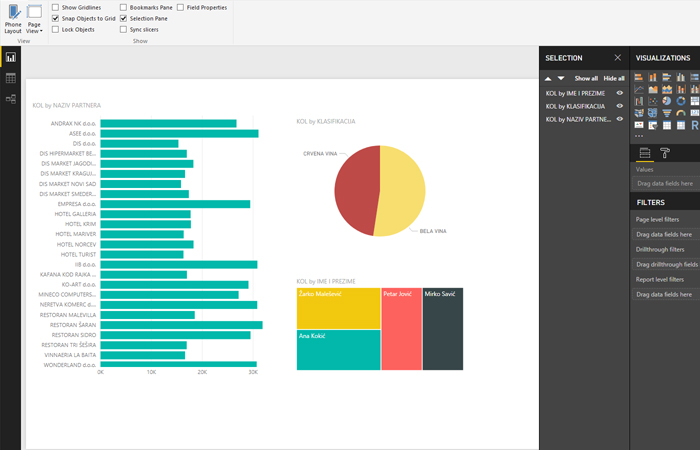Screen dimensions: 700x450
Task: Close the Selection pane with X
Action: [618, 58]
